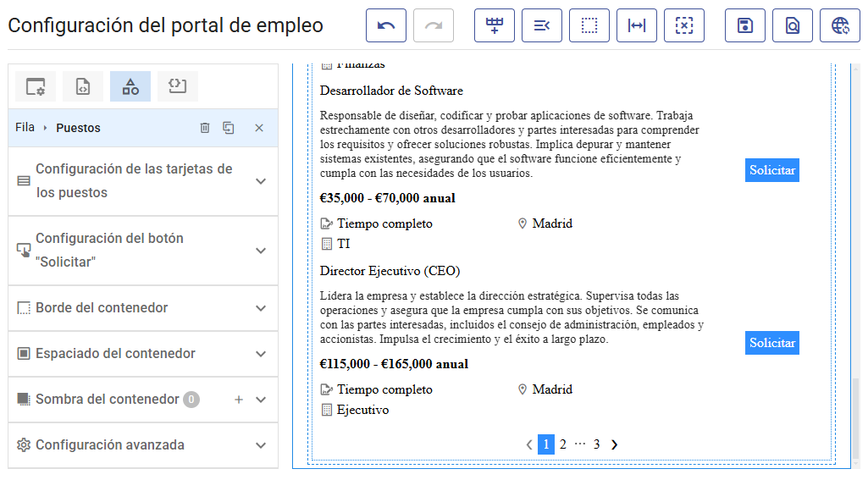Duplicate the Puestos element
This screenshot has width=868, height=480.
click(229, 128)
